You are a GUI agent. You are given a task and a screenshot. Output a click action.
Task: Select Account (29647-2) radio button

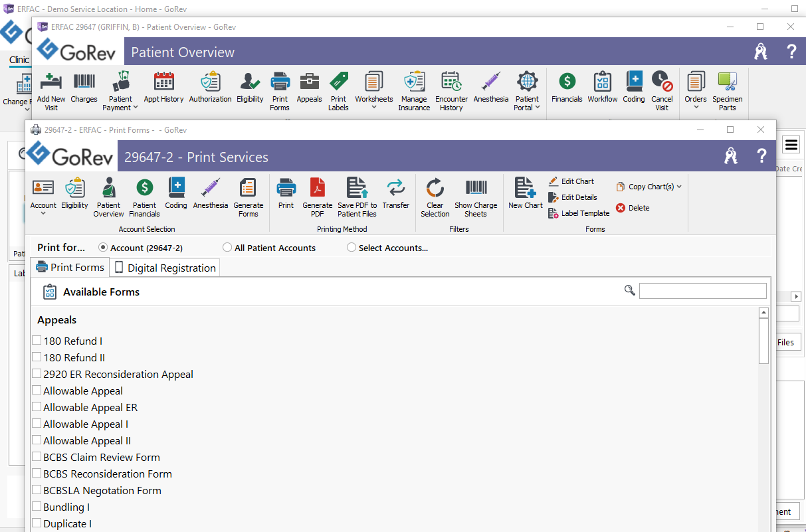point(103,247)
